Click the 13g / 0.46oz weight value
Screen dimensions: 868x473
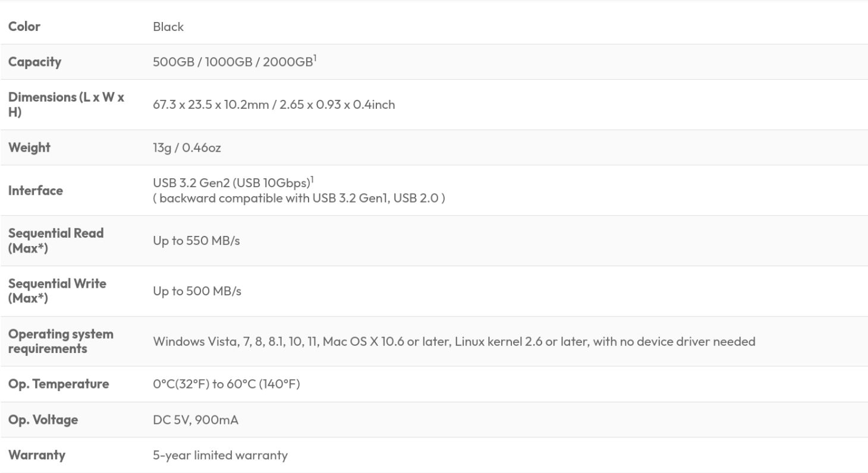[187, 147]
